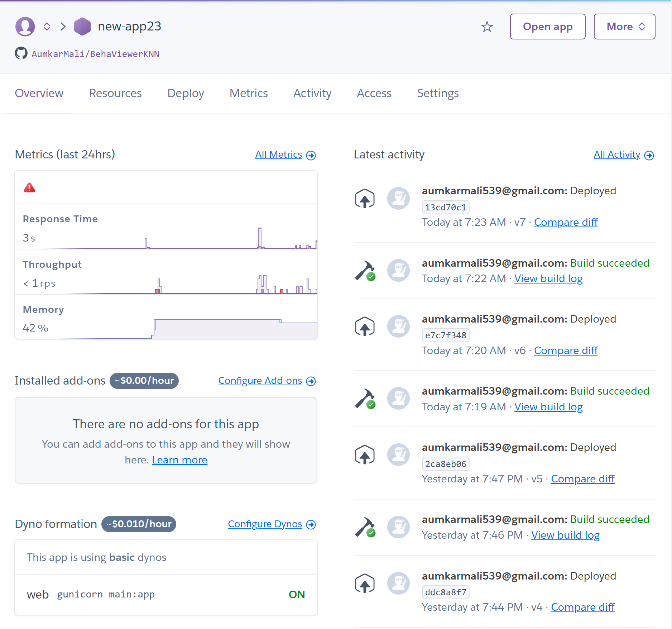This screenshot has width=672, height=629.
Task: Click the Memory usage chart
Action: click(x=166, y=317)
